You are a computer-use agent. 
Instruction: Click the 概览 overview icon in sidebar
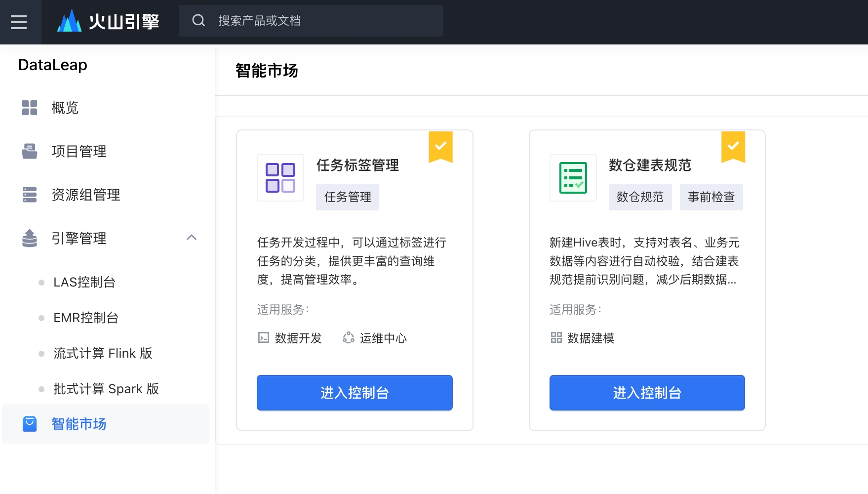(30, 108)
